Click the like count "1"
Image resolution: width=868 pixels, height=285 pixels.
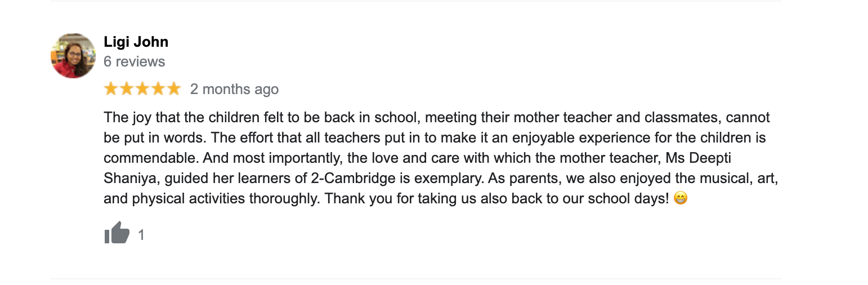pos(141,234)
